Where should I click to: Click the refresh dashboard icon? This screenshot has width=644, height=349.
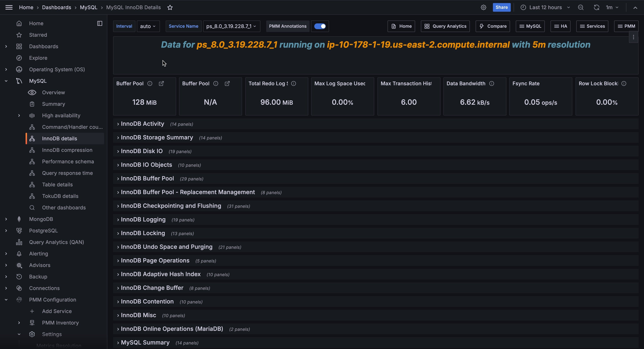[x=596, y=8]
